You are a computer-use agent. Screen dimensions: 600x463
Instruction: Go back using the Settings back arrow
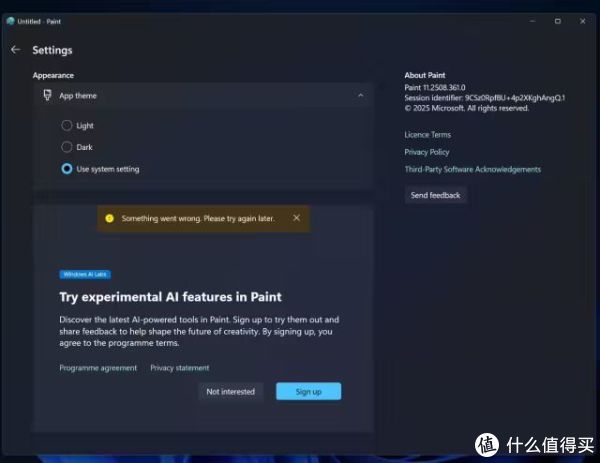[x=15, y=50]
